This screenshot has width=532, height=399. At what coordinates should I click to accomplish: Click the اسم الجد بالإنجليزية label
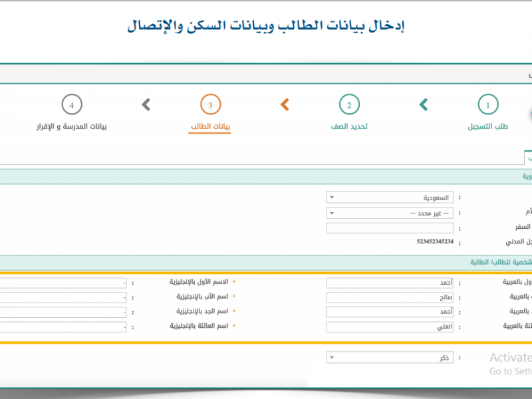(x=202, y=311)
